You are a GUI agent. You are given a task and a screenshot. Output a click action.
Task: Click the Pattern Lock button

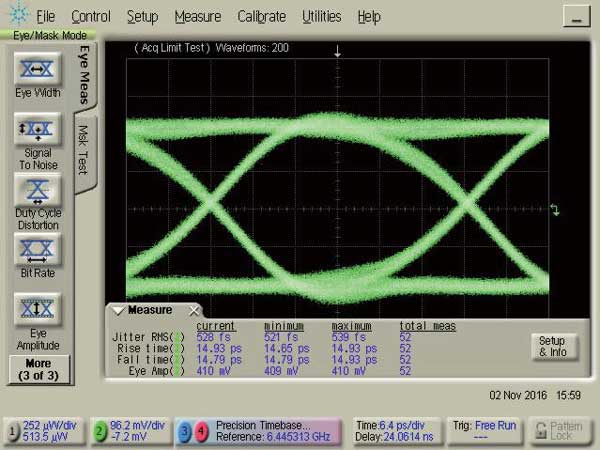[x=559, y=431]
